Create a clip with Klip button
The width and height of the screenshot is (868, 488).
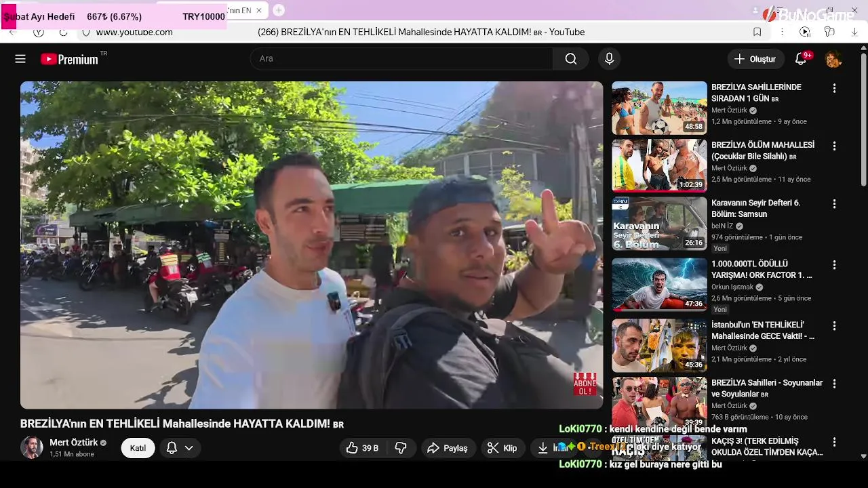(502, 448)
